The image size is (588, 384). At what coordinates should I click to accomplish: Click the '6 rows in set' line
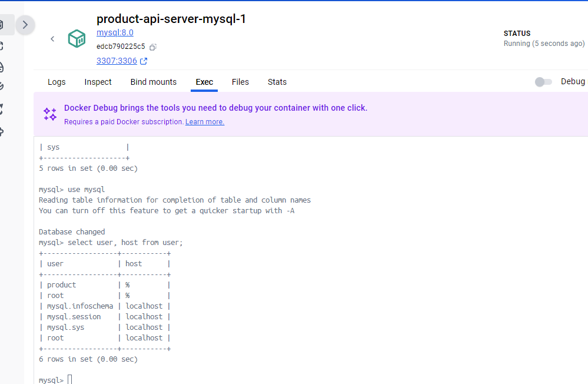point(88,359)
